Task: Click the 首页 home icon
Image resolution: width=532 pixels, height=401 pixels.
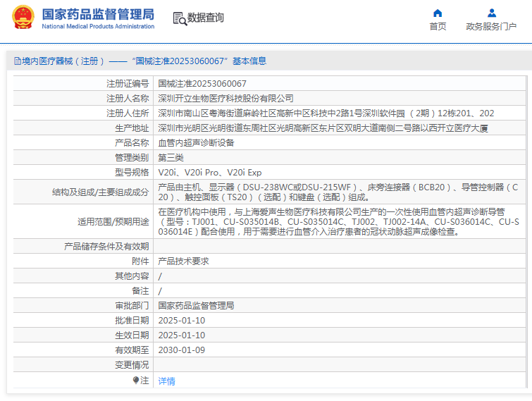Action: click(x=438, y=13)
